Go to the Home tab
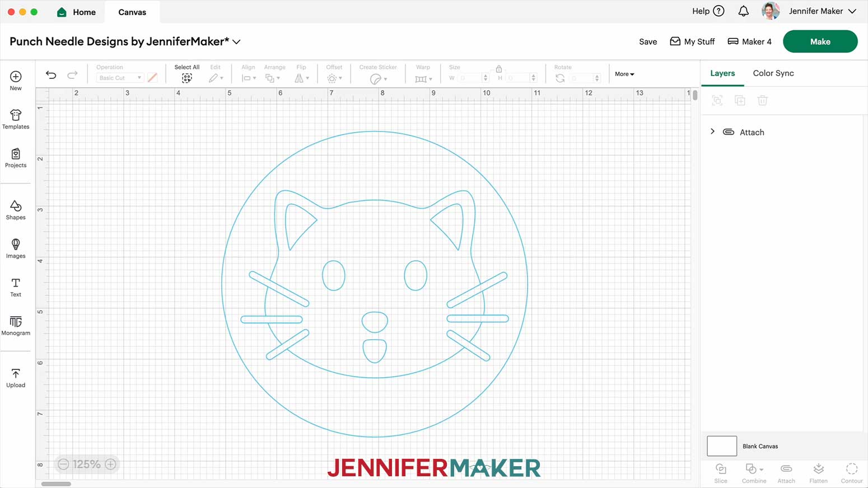Image resolution: width=868 pixels, height=488 pixels. 77,12
